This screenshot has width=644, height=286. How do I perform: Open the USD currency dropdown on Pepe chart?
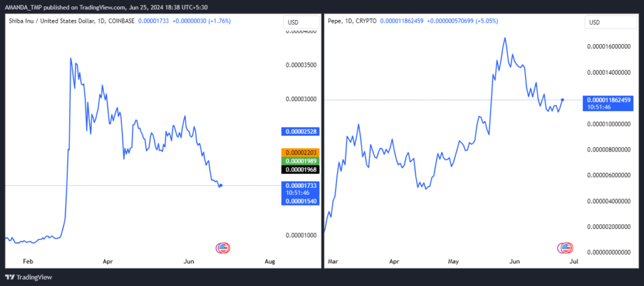tap(611, 22)
